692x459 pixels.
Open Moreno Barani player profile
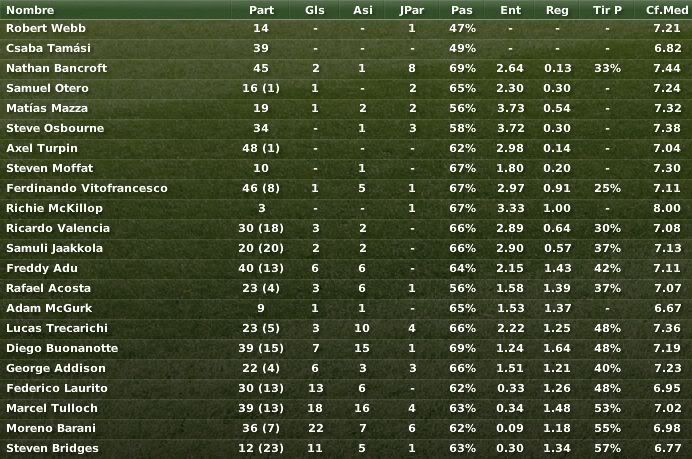coord(51,428)
